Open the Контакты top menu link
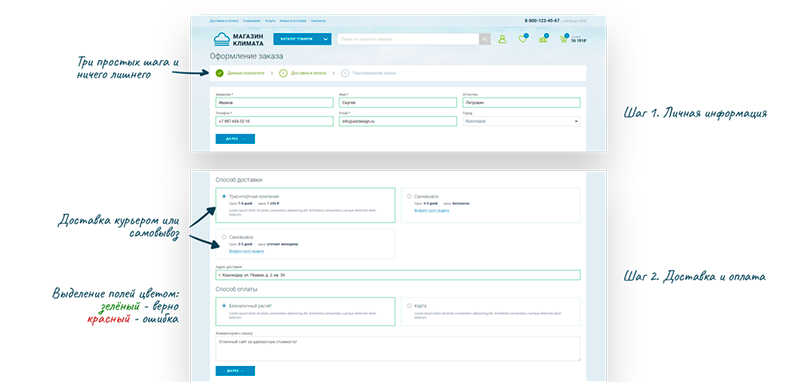Viewport: 800px width, 382px height. tap(318, 21)
